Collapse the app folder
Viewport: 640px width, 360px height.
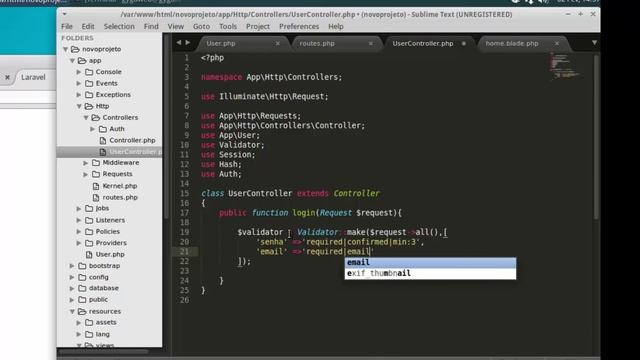pyautogui.click(x=72, y=60)
